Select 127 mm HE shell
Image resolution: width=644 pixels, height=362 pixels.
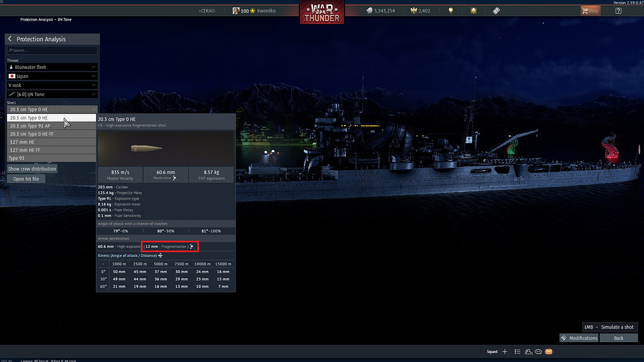tap(52, 142)
